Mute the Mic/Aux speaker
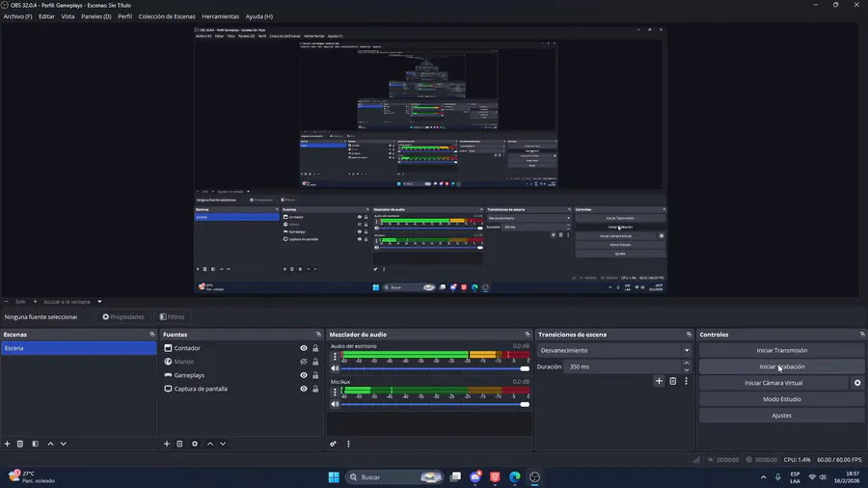The height and width of the screenshot is (488, 868). click(335, 404)
